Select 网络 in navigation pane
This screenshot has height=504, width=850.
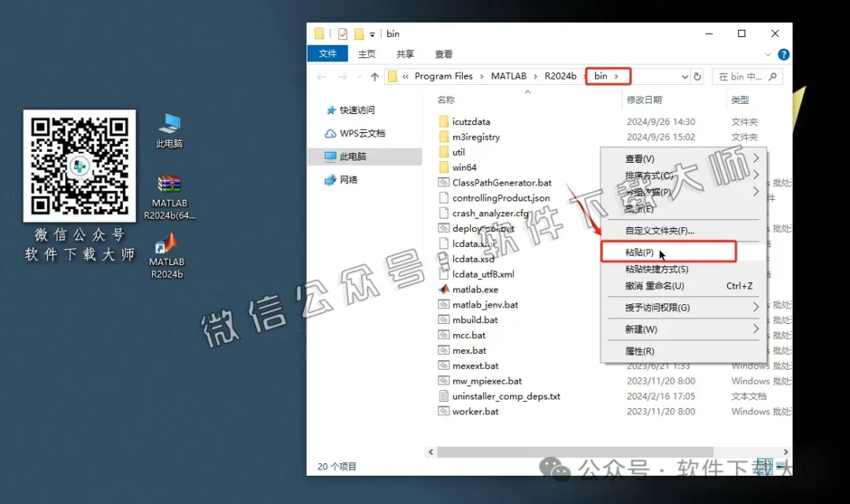point(341,180)
